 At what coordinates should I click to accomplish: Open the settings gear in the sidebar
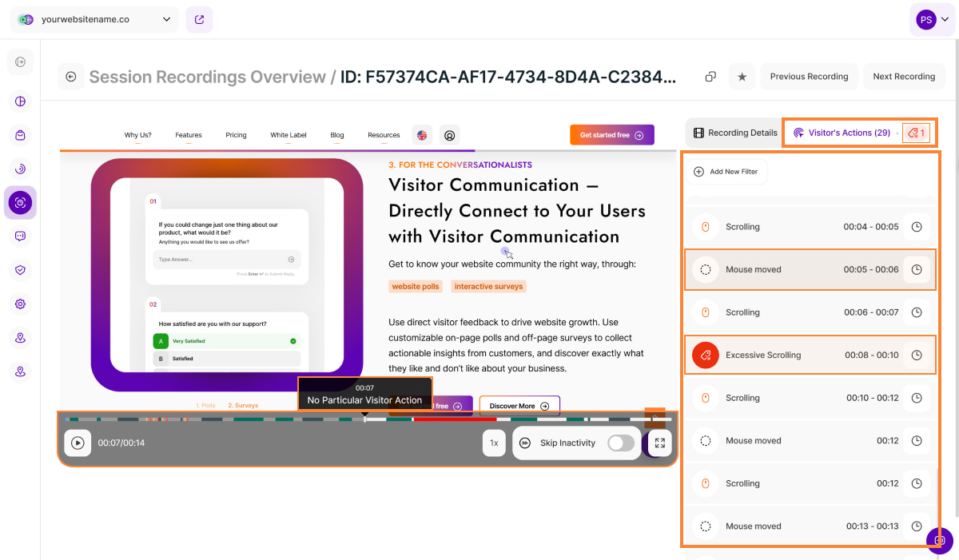tap(20, 304)
